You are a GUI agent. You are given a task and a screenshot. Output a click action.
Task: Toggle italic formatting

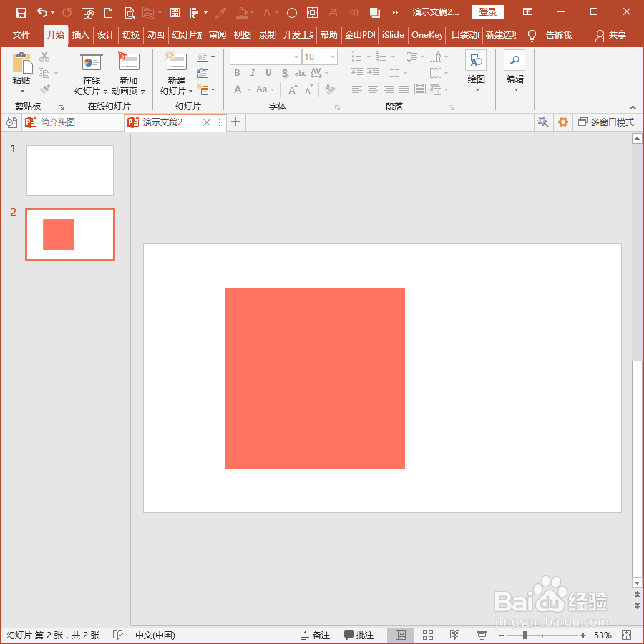pyautogui.click(x=253, y=73)
